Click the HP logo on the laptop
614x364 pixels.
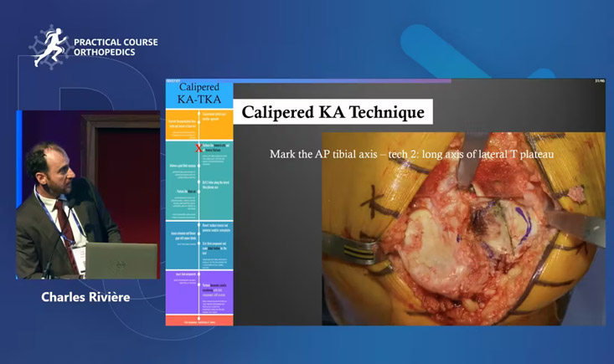121,263
